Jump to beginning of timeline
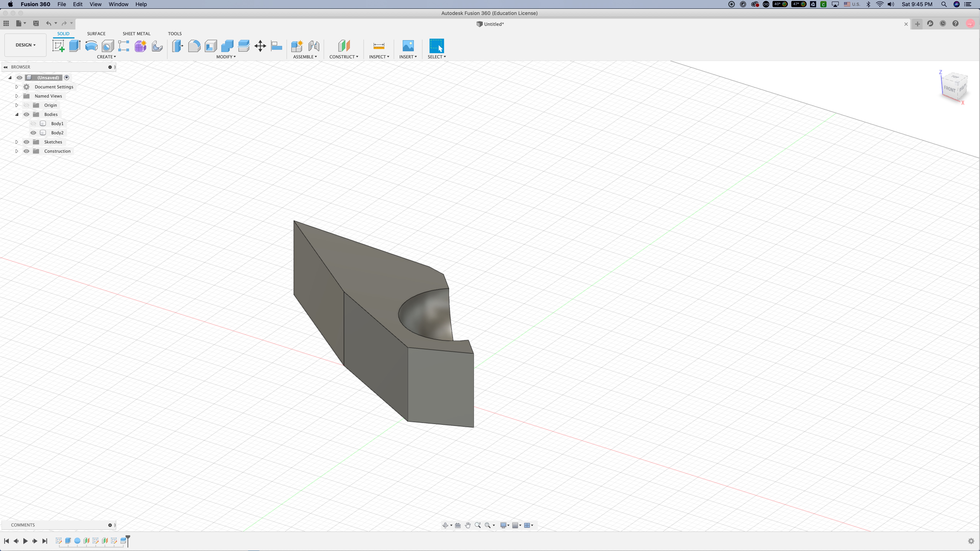 [x=7, y=541]
